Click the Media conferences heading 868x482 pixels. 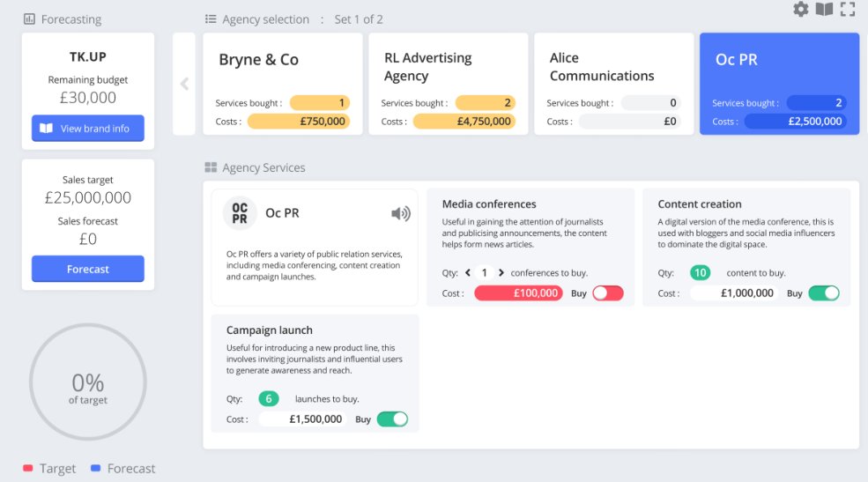coord(489,204)
